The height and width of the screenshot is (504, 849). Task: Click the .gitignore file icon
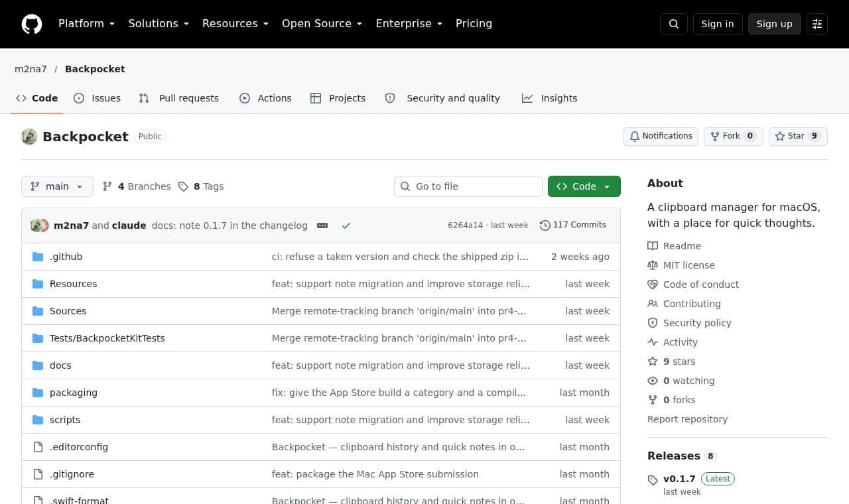click(x=38, y=474)
